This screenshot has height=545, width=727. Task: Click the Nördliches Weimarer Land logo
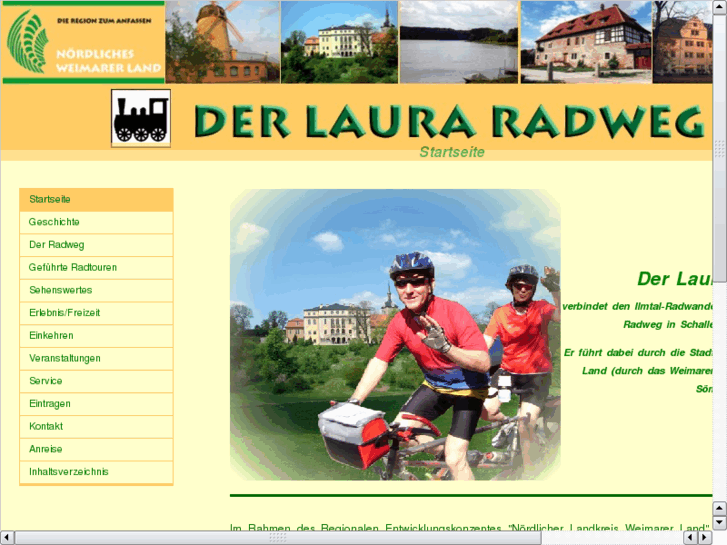83,42
